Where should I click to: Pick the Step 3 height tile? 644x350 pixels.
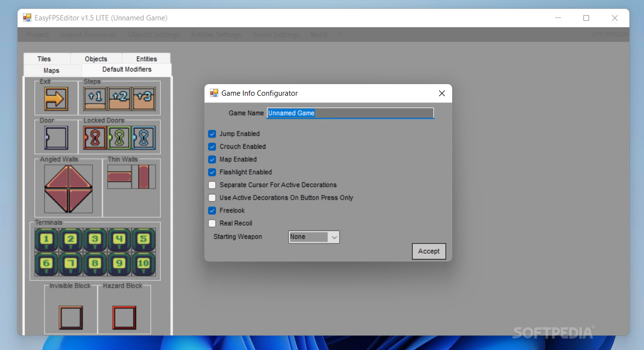[144, 99]
